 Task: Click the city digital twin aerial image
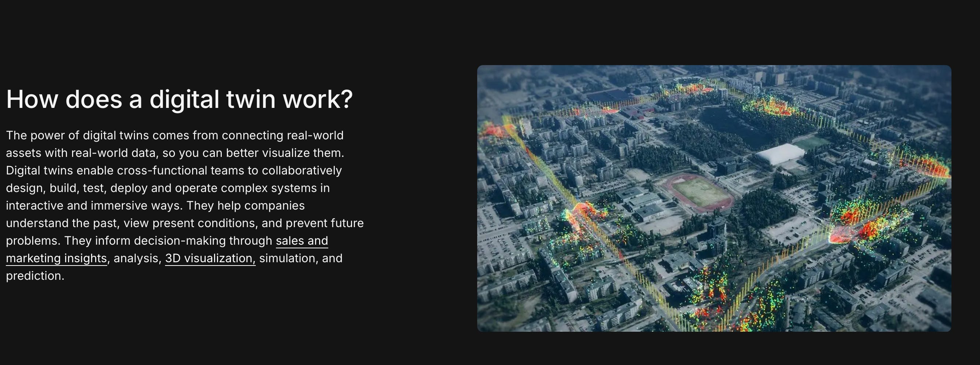714,199
